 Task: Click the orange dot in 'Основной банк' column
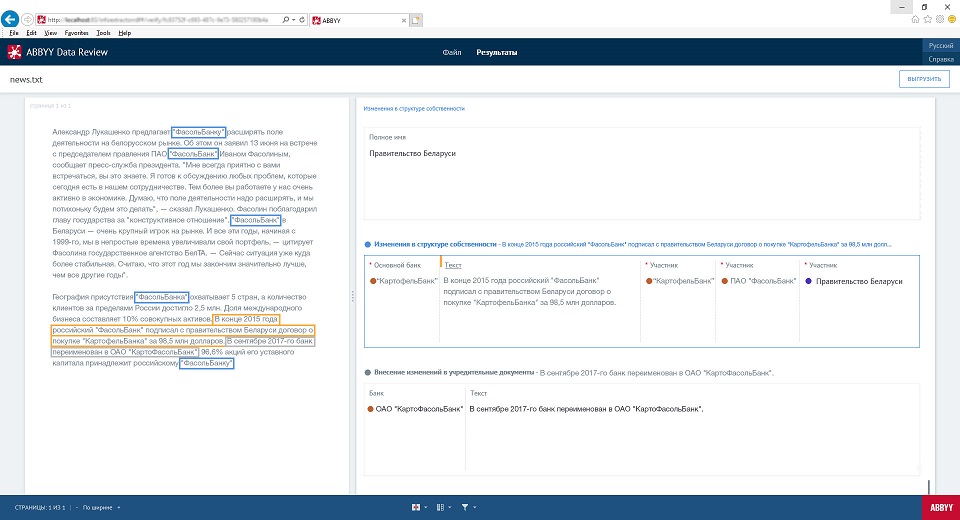(373, 281)
